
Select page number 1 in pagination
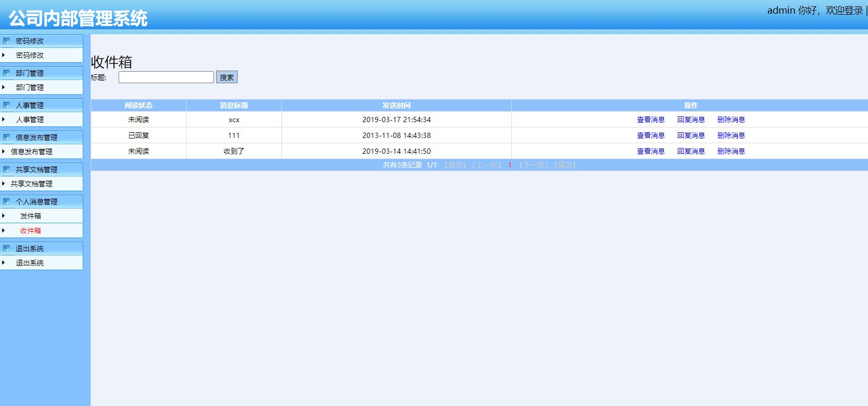click(510, 165)
